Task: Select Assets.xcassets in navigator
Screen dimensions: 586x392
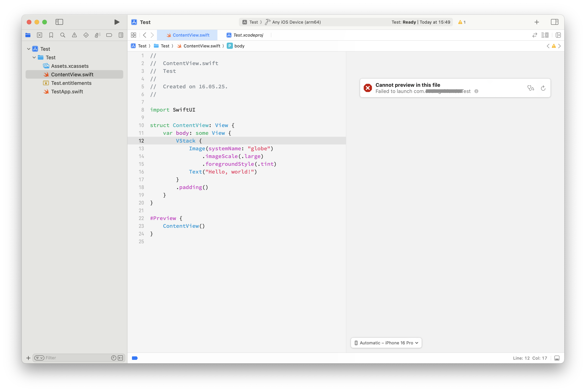Action: point(74,66)
